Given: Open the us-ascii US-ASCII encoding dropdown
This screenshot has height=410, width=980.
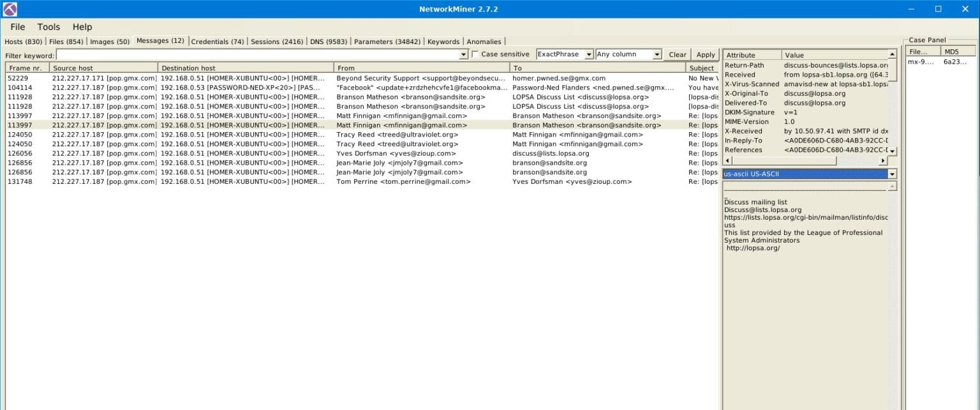Looking at the screenshot, I should pos(891,173).
